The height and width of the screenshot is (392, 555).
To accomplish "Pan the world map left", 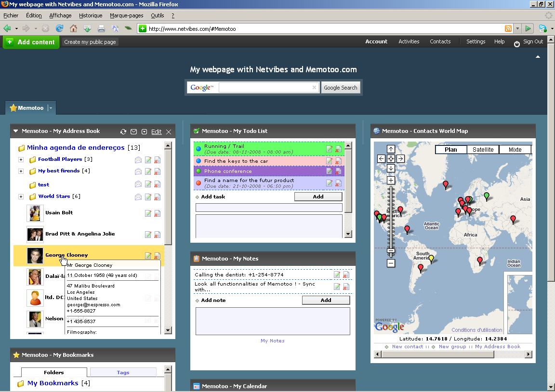I will pos(381,158).
